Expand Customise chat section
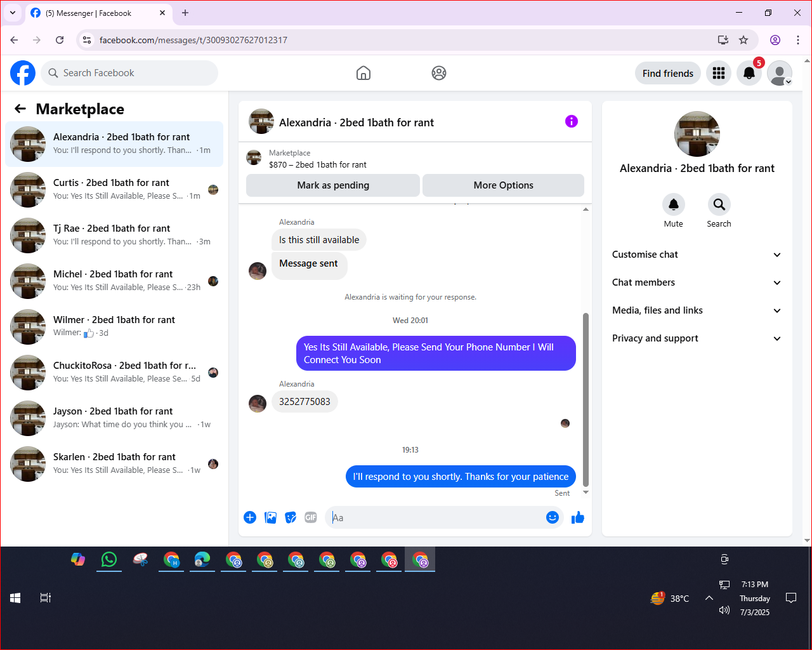This screenshot has width=812, height=650. 697,255
